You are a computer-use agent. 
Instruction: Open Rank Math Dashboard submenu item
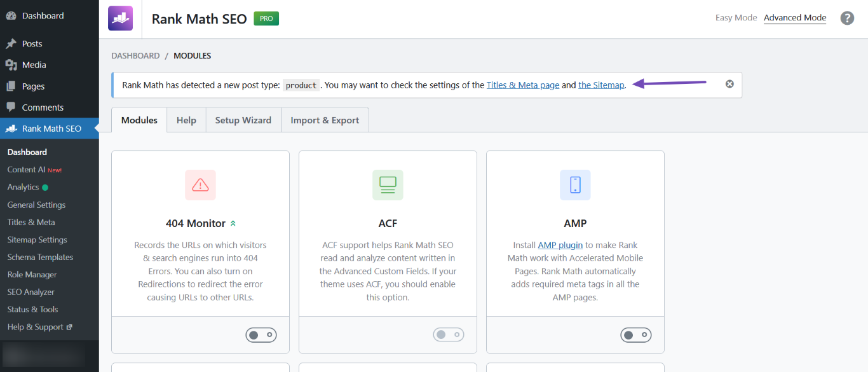(27, 152)
